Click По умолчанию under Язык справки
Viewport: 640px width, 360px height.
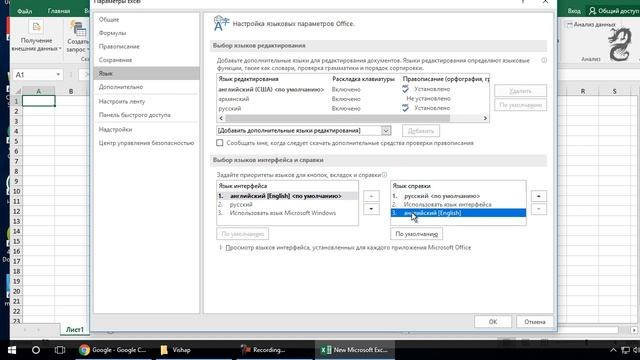(x=416, y=234)
